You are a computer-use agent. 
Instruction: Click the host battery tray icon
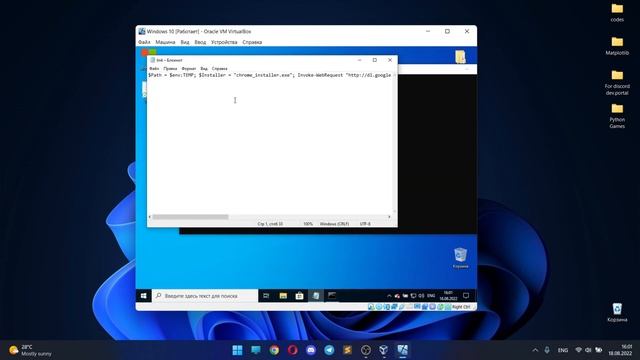[599, 350]
